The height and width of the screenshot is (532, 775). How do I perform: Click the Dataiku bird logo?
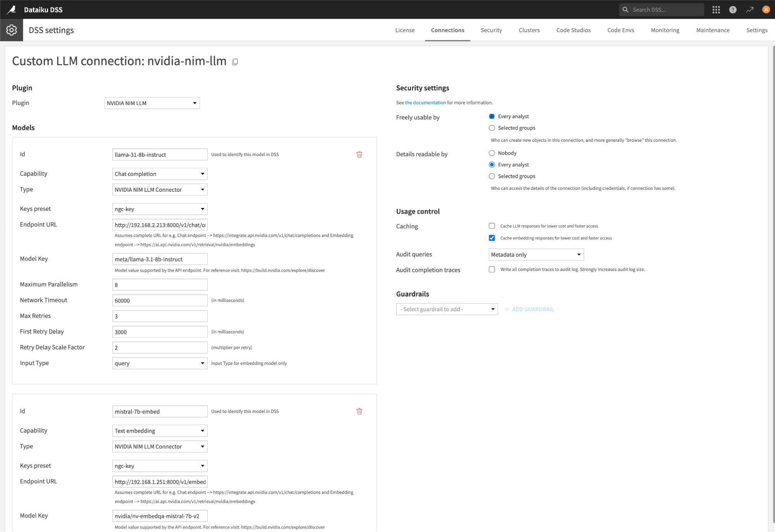[12, 9]
